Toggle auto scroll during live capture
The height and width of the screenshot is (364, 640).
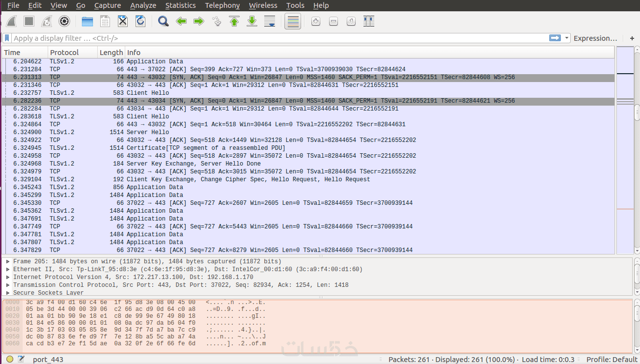coord(270,21)
